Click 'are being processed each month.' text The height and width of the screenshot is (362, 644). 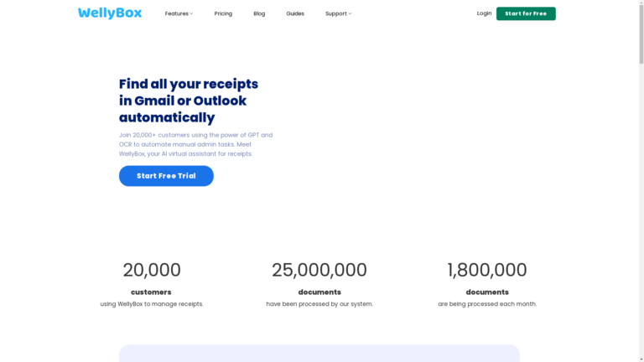point(487,303)
